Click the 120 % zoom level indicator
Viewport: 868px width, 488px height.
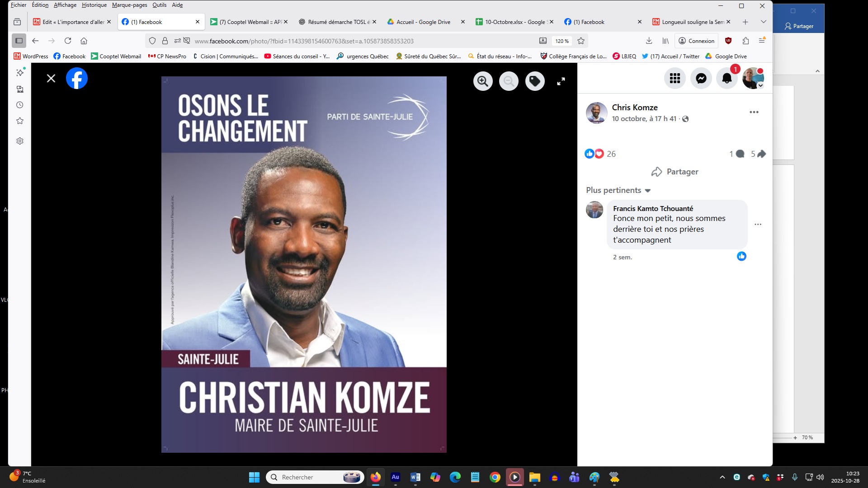(x=562, y=41)
